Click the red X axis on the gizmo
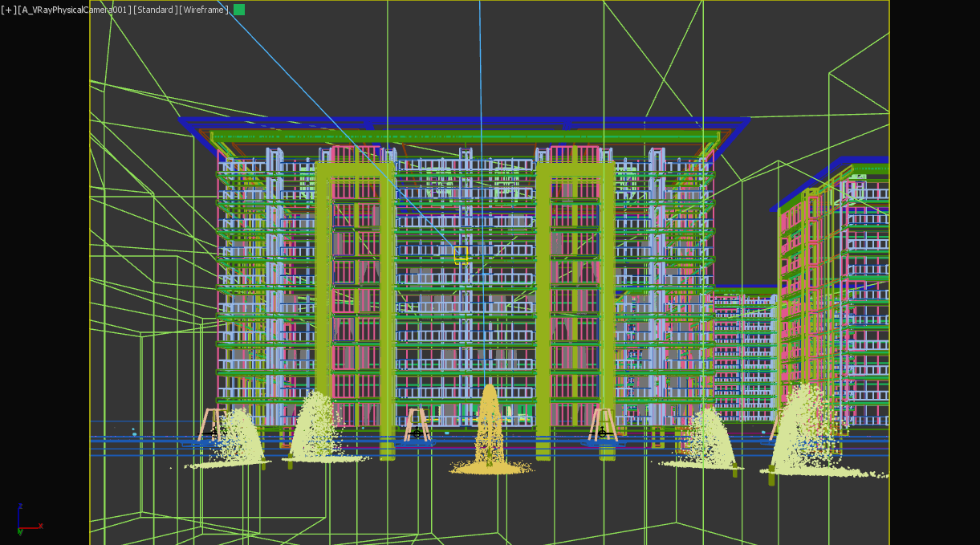 pyautogui.click(x=34, y=527)
